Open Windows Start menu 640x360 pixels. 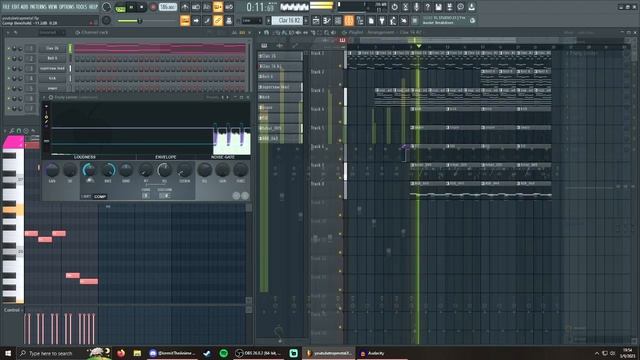[x=8, y=353]
